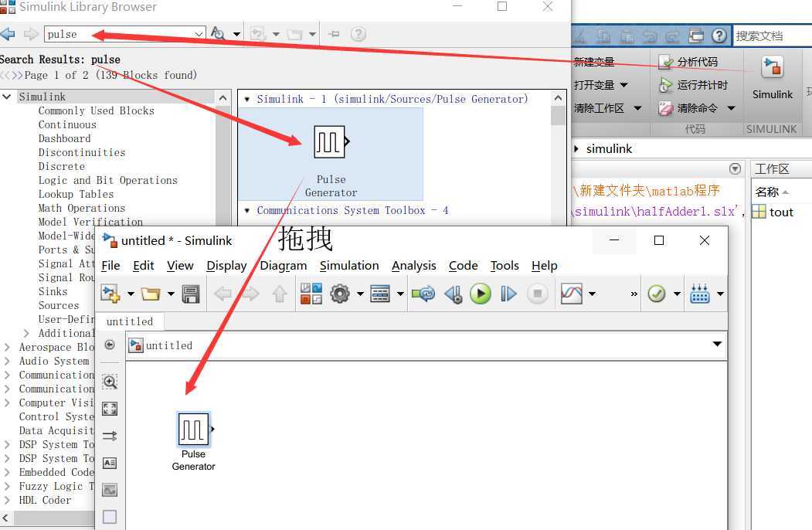Click 新建变量 in the MATLAB toolstrip
The width and height of the screenshot is (812, 530).
point(594,62)
